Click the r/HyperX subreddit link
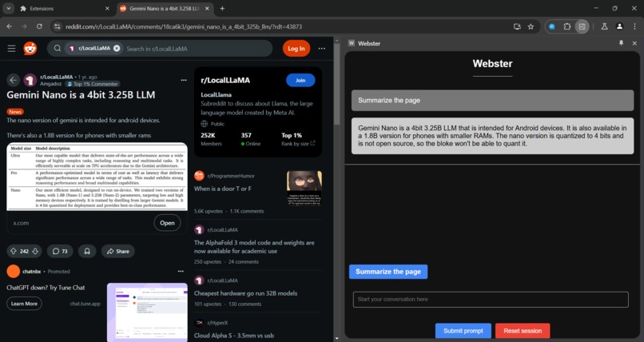Image resolution: width=644 pixels, height=342 pixels. click(x=217, y=323)
